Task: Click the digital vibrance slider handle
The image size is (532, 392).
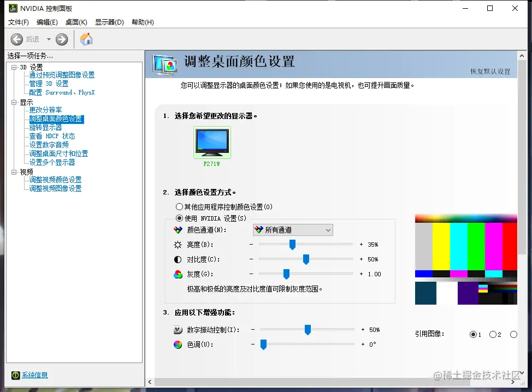Action: (308, 330)
